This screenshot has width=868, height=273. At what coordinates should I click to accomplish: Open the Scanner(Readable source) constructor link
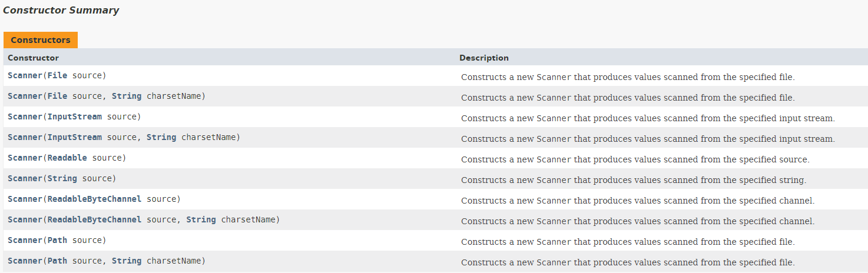tap(25, 158)
